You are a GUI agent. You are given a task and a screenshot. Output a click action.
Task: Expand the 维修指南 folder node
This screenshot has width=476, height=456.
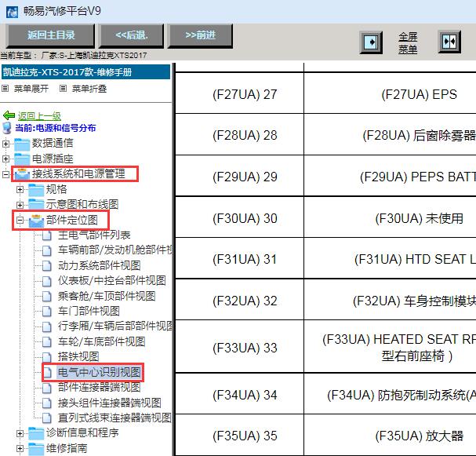click(20, 449)
